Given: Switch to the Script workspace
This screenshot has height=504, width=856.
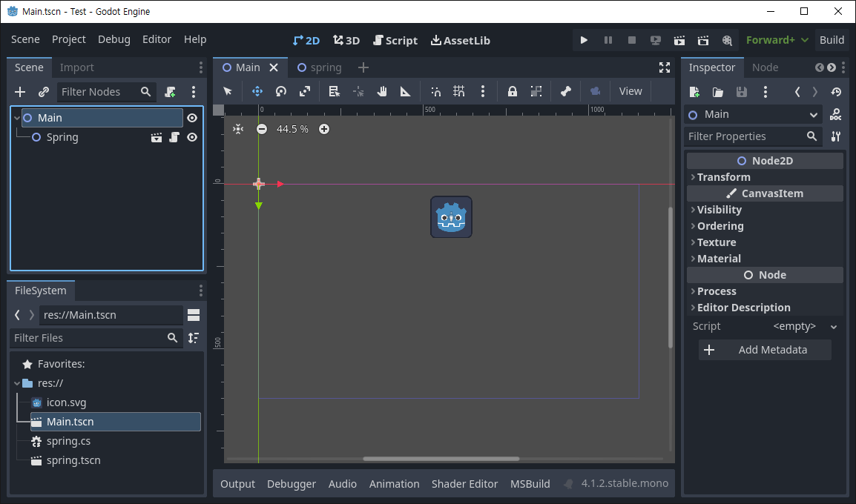Looking at the screenshot, I should pyautogui.click(x=395, y=40).
